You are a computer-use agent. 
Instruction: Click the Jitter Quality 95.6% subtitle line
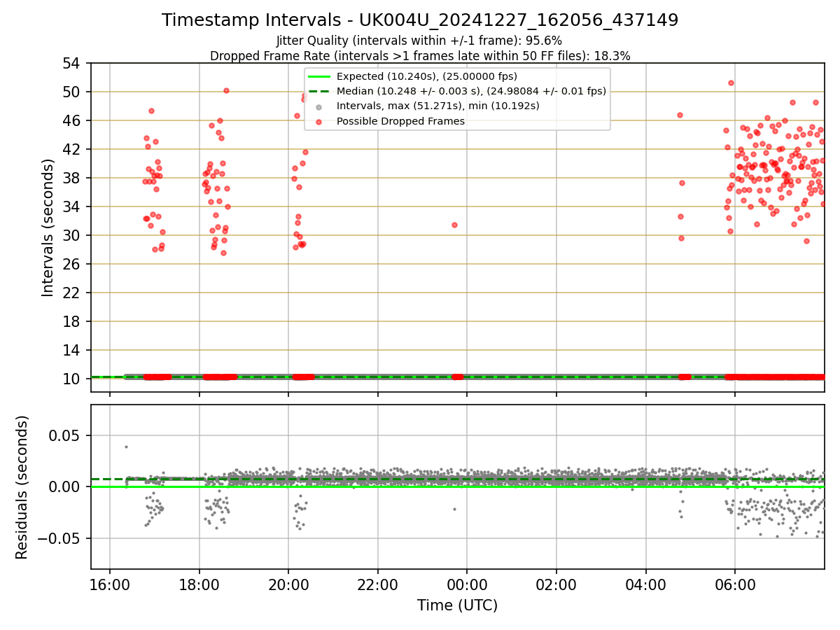coord(419,41)
